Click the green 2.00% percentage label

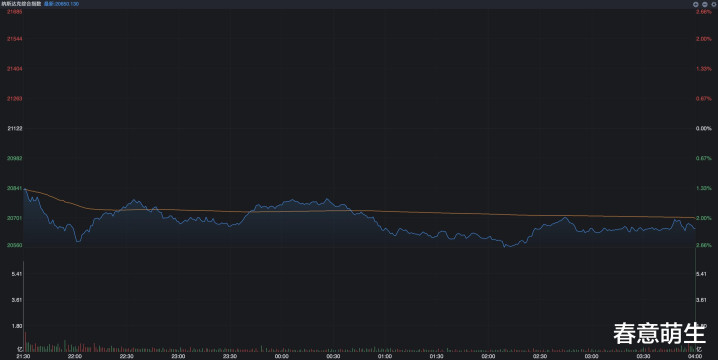(704, 218)
